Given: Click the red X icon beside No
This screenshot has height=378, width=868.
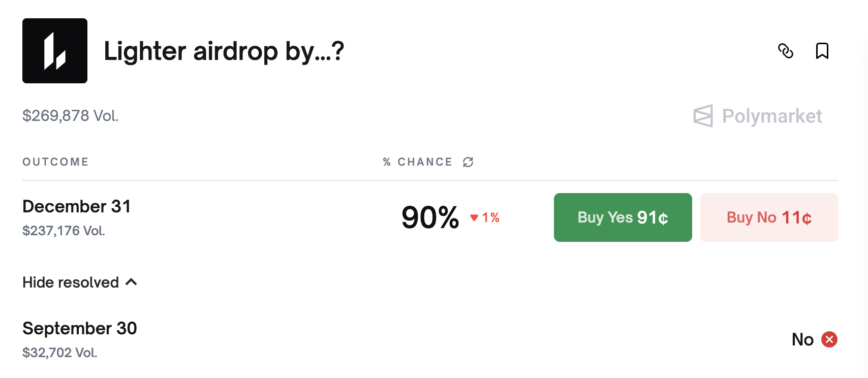Looking at the screenshot, I should [x=829, y=339].
